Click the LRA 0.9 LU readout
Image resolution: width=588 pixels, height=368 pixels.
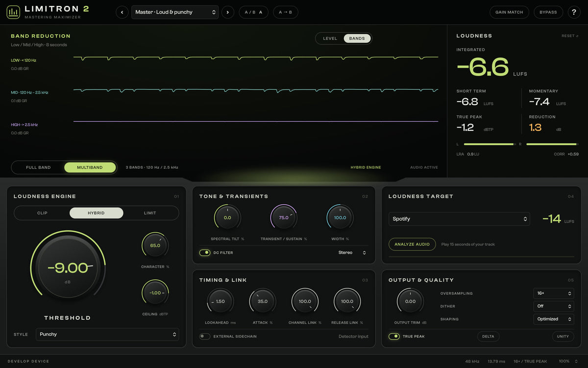pos(468,154)
